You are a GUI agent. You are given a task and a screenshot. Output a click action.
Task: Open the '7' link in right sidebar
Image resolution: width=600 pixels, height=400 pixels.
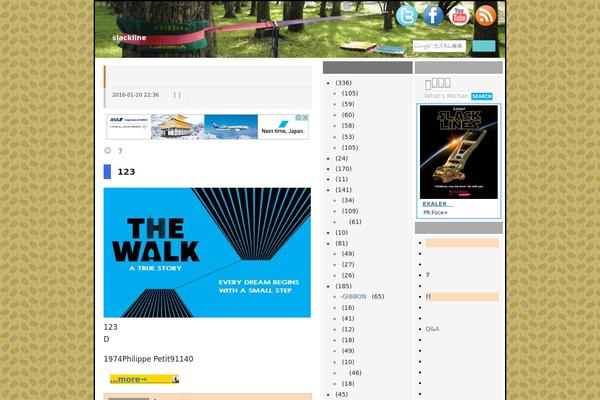[427, 275]
